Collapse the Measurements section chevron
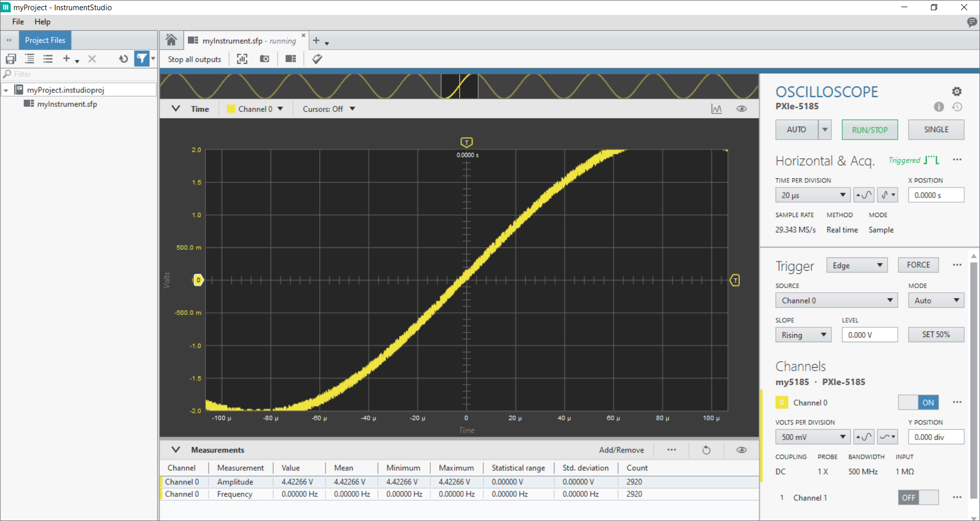Image resolution: width=980 pixels, height=521 pixels. [176, 450]
